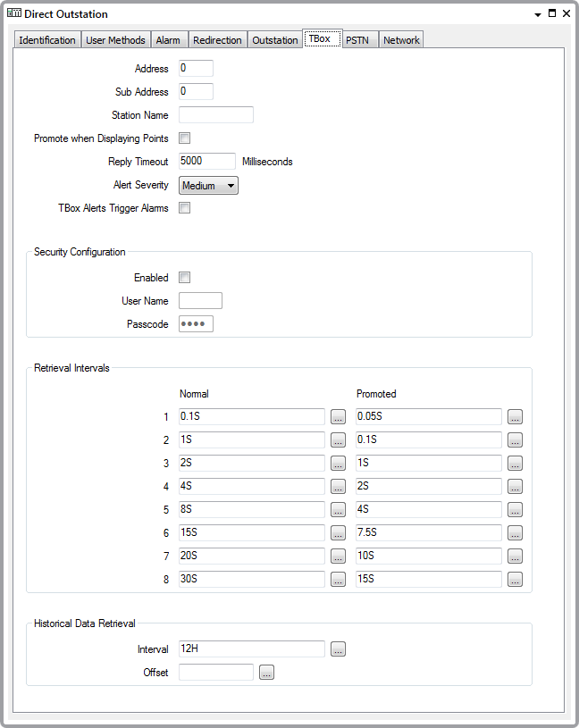Switch to the Identification tab
Screen dimensions: 579x728
pyautogui.click(x=47, y=40)
